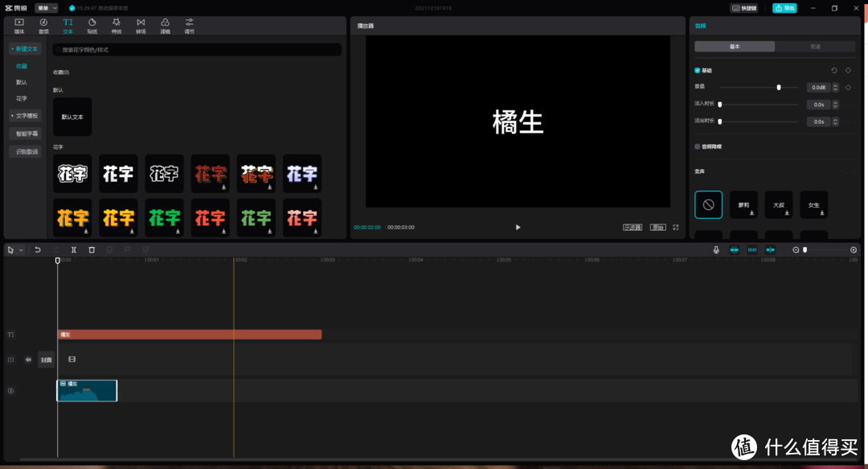Click the 智能字幕 button
Image resolution: width=868 pixels, height=469 pixels.
(x=26, y=134)
